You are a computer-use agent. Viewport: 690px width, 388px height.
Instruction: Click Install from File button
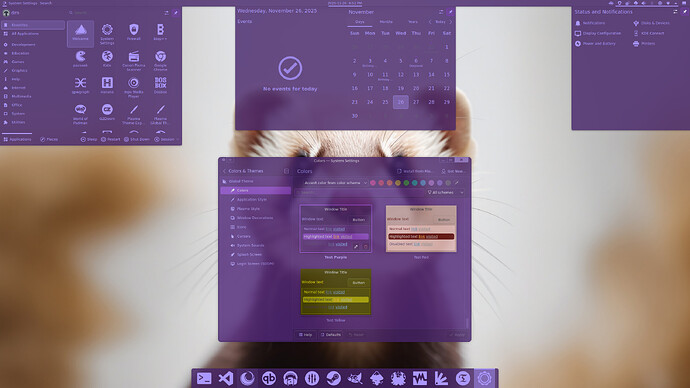[415, 171]
